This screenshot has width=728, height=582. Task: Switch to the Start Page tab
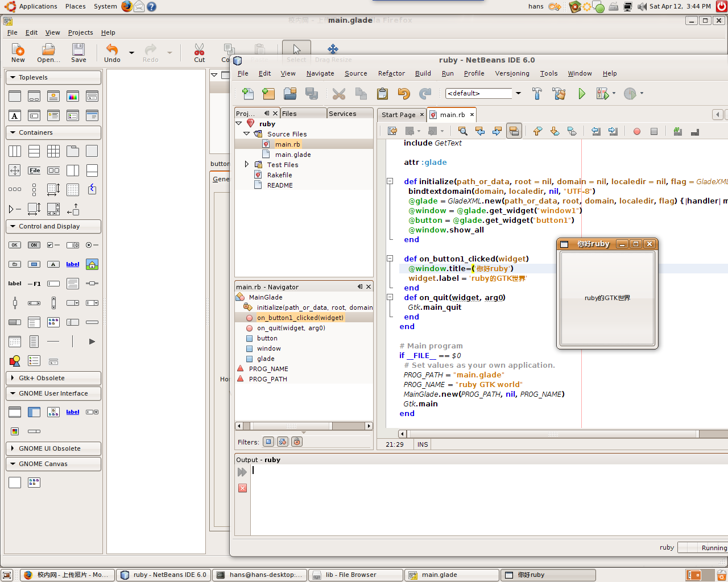point(399,114)
